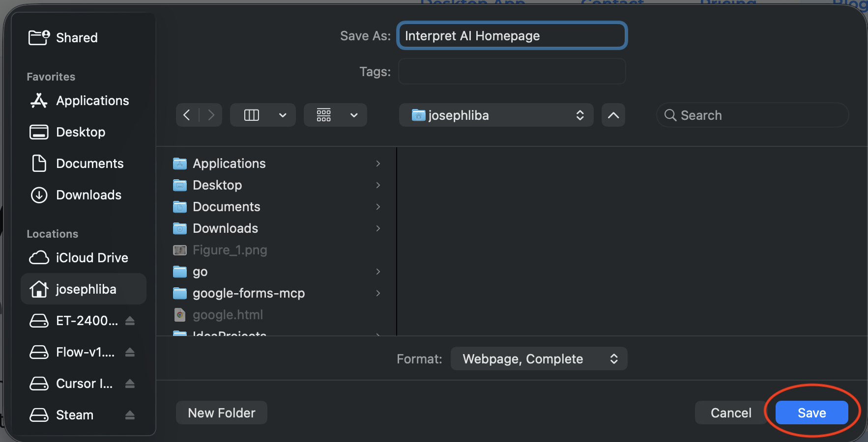This screenshot has height=442, width=868.
Task: Select the google-forms-mcp folder name
Action: (x=249, y=293)
